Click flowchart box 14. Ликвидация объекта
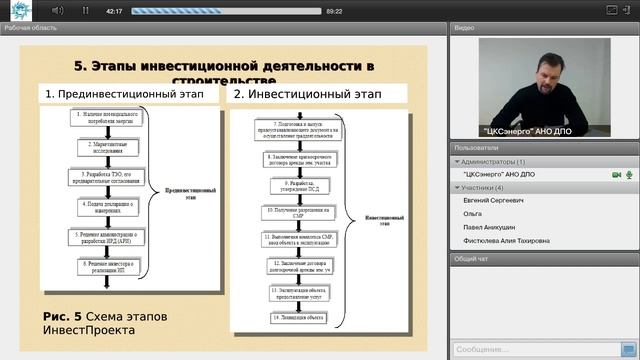The image size is (640, 360). click(x=298, y=318)
